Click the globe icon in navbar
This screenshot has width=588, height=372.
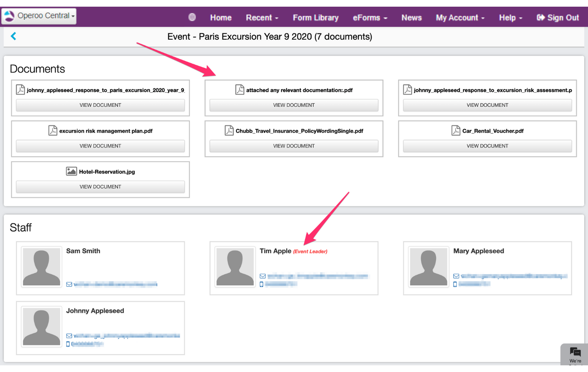pyautogui.click(x=192, y=17)
